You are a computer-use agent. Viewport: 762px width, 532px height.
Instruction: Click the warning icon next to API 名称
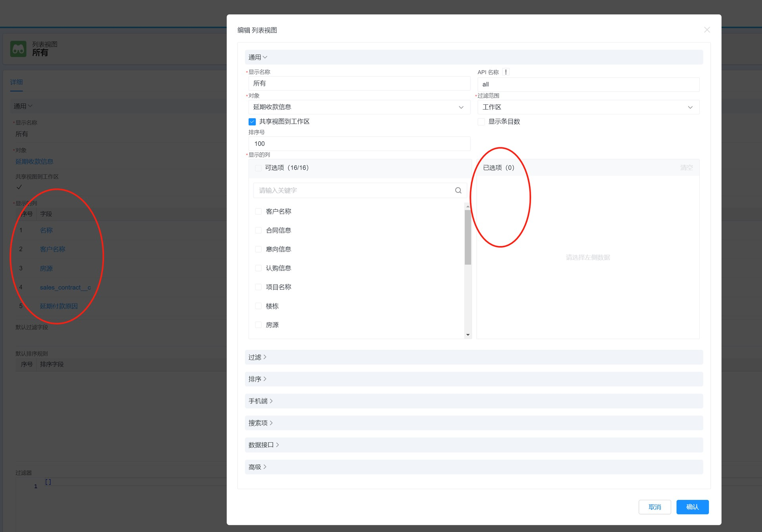point(506,72)
